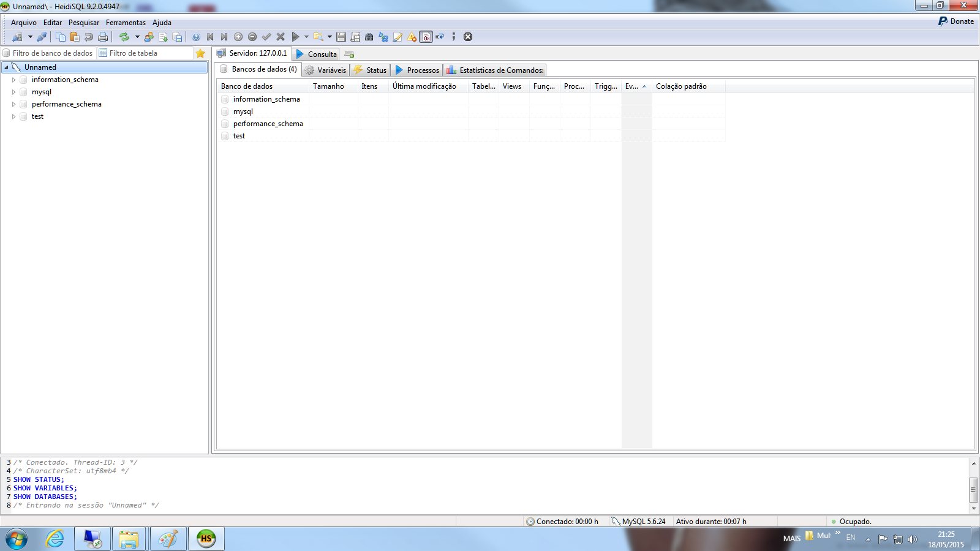Toggle the hex binary view button
The height and width of the screenshot is (551, 980).
pyautogui.click(x=426, y=37)
